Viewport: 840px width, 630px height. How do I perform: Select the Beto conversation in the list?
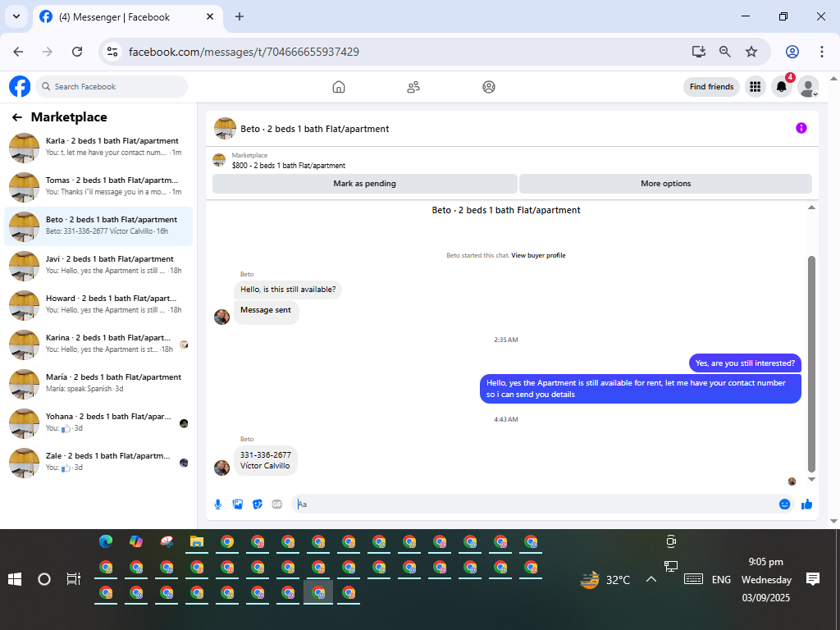point(98,226)
